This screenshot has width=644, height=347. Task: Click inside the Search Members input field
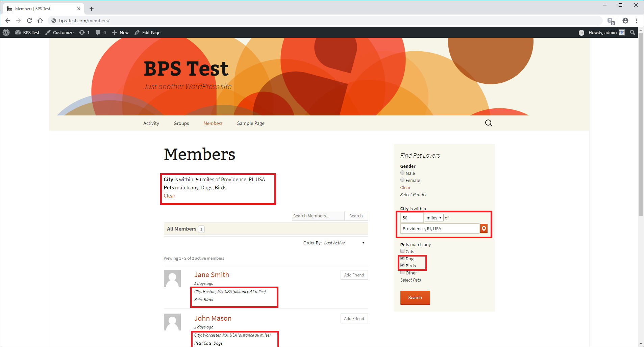pos(318,216)
